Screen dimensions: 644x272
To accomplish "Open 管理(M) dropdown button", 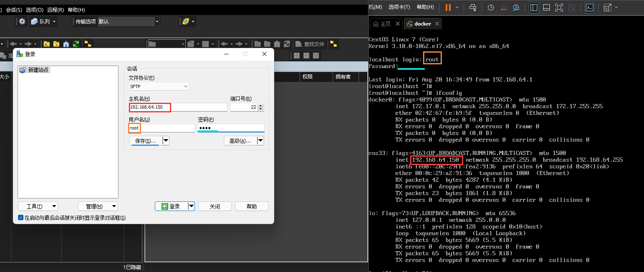I will (x=98, y=206).
